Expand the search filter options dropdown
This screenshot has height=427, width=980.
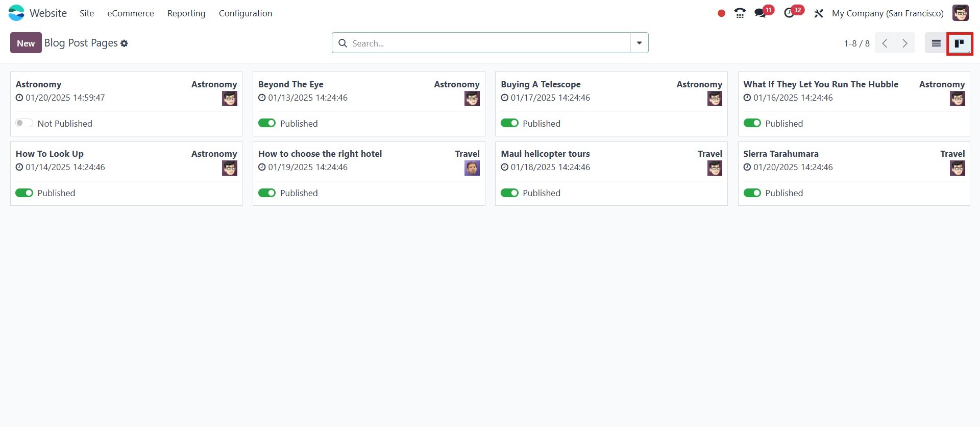tap(639, 43)
